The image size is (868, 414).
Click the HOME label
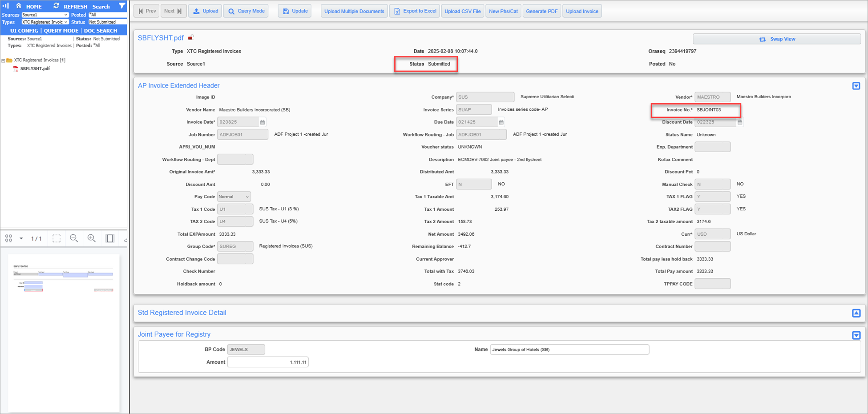pyautogui.click(x=34, y=7)
